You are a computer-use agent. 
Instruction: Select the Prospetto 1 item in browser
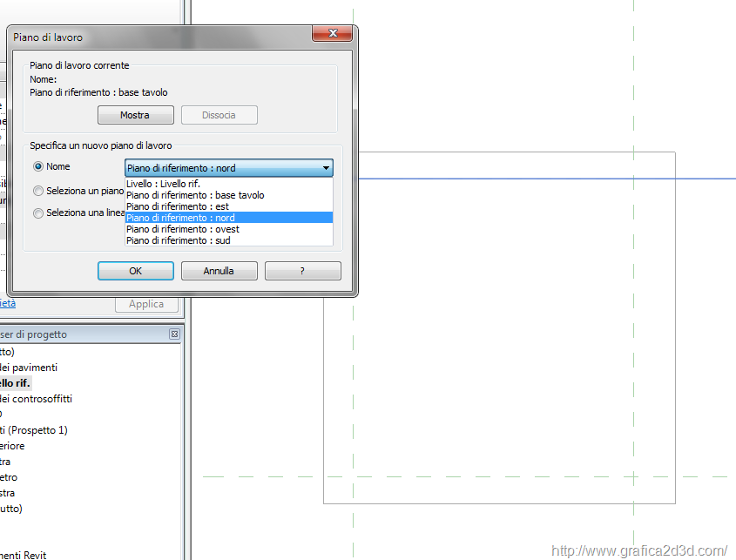pos(33,430)
